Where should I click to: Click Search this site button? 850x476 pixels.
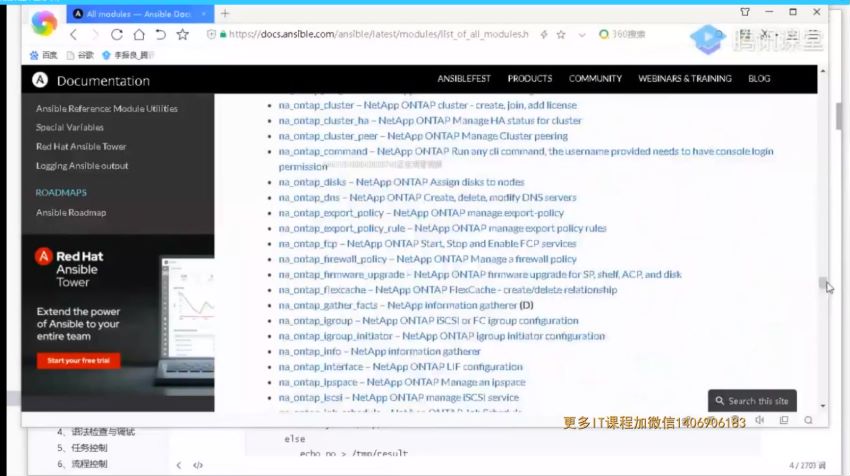[752, 401]
